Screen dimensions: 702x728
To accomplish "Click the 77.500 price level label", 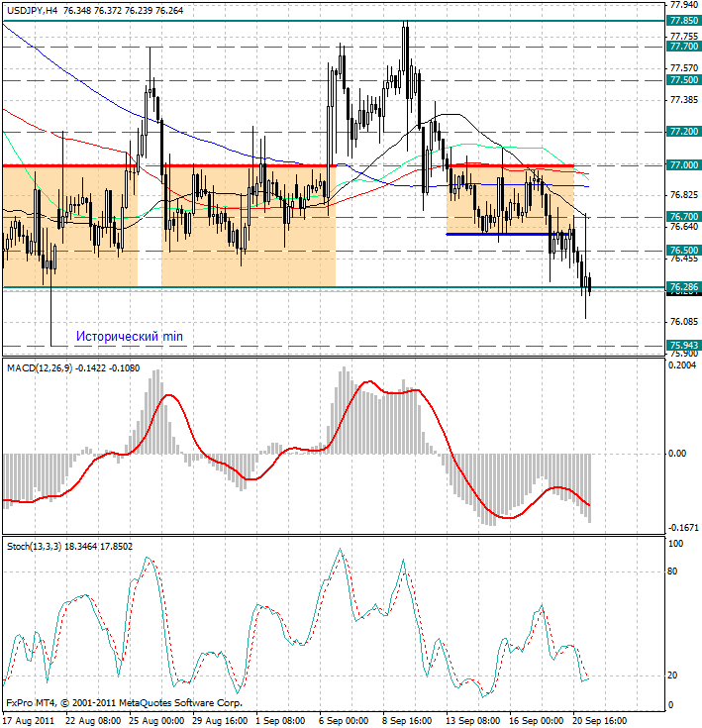I will pos(684,80).
